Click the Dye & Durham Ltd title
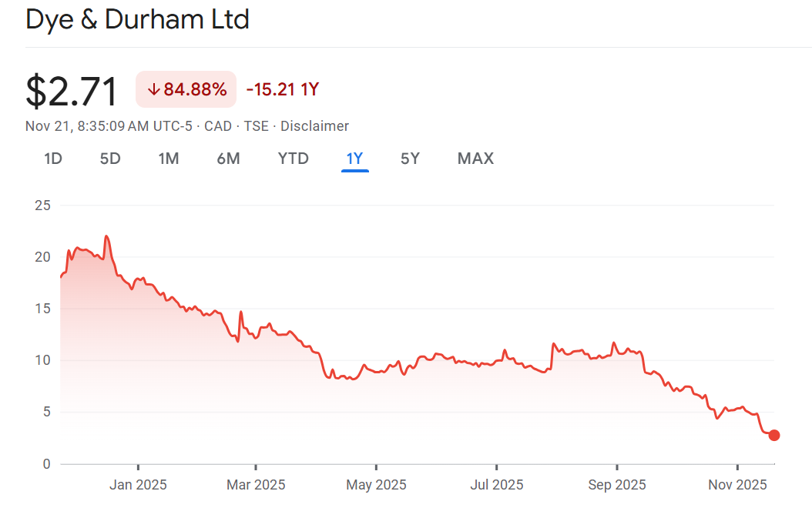The height and width of the screenshot is (518, 812). (137, 19)
